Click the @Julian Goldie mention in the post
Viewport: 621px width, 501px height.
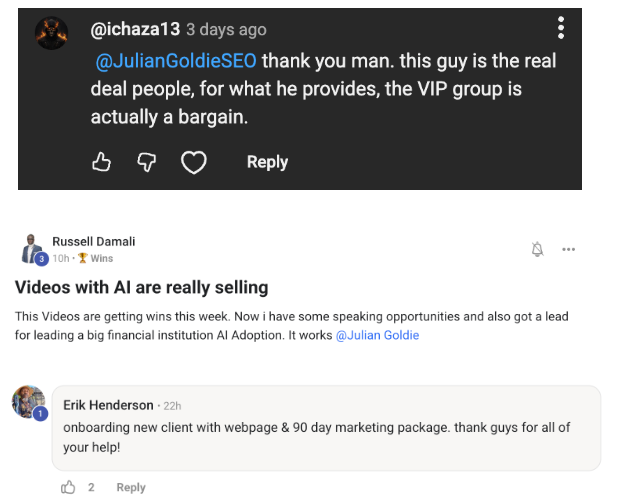tap(377, 335)
